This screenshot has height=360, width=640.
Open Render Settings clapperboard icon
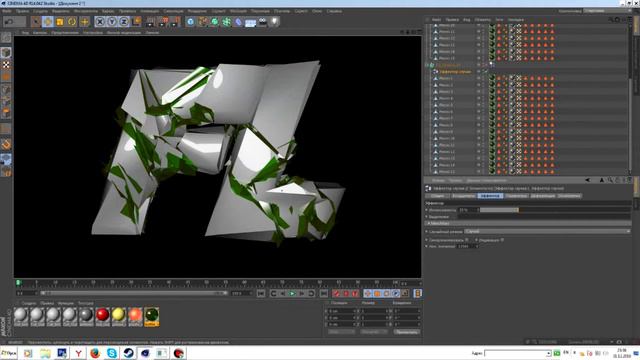175,21
